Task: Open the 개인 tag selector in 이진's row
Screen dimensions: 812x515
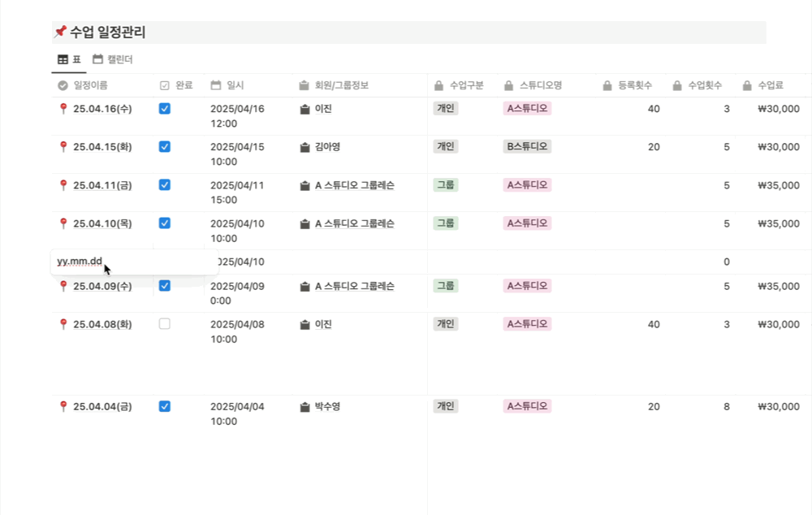Action: click(445, 109)
